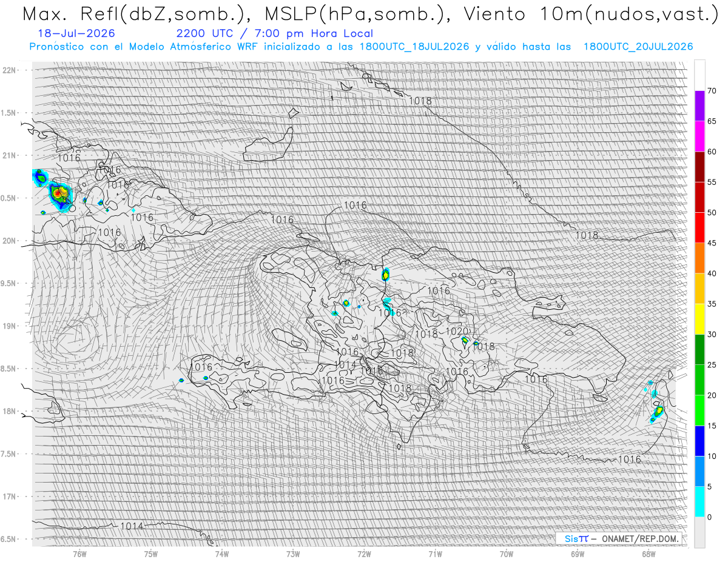728x562 pixels.
Task: Click the '22N' latitude axis label
Action: pyautogui.click(x=10, y=70)
